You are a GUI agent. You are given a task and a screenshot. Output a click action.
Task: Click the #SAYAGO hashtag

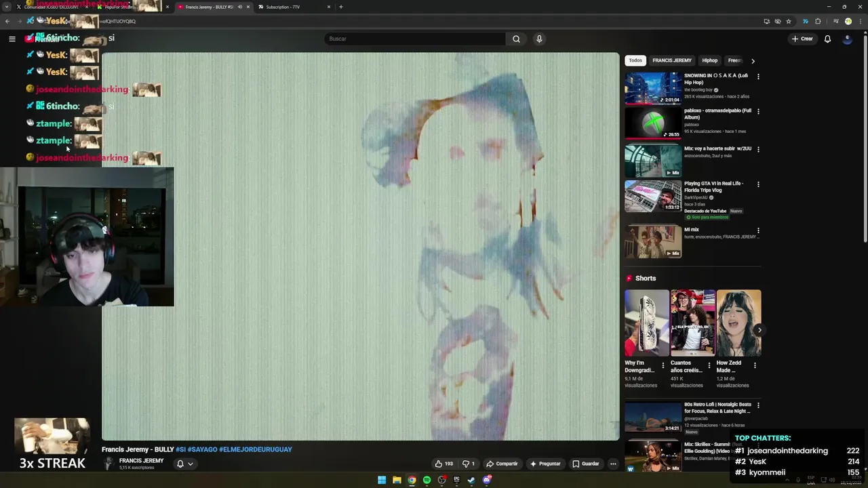[x=202, y=449]
